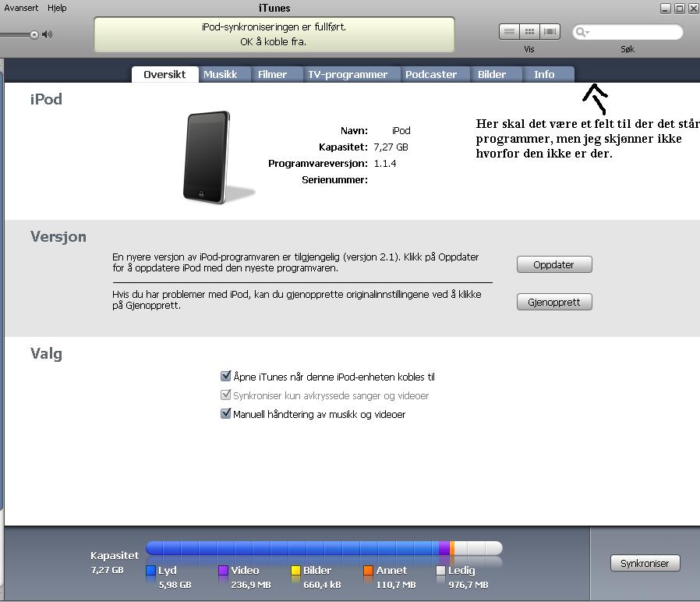Open the Hjelp menu
Viewport: 700px width, 602px height.
[x=57, y=8]
